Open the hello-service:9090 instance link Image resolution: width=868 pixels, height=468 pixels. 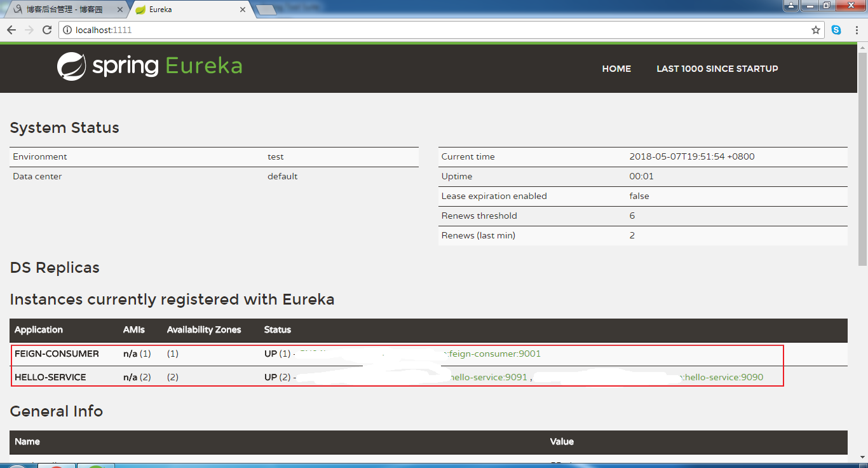click(x=723, y=377)
